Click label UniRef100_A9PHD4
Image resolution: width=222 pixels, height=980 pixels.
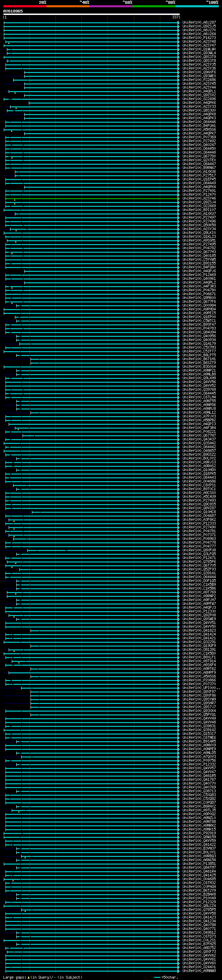coord(199,309)
